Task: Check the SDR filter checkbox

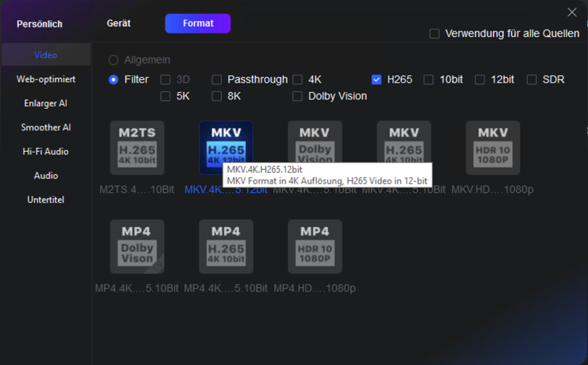Action: [531, 80]
